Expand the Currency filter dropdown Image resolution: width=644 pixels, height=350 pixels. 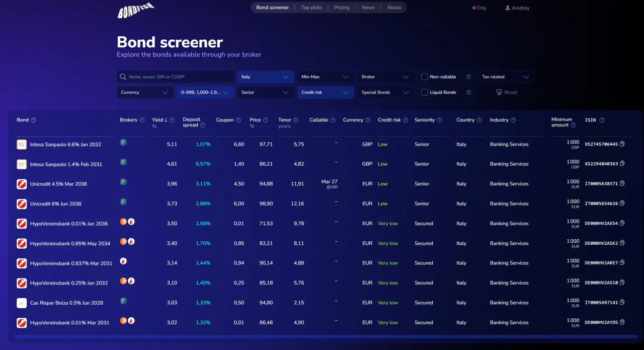pyautogui.click(x=145, y=93)
